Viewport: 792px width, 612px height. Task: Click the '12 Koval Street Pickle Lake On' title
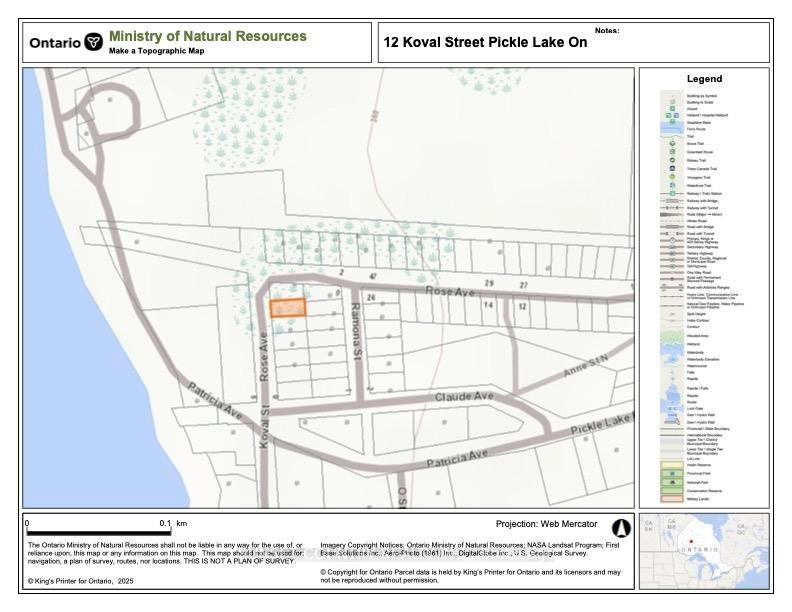(485, 42)
